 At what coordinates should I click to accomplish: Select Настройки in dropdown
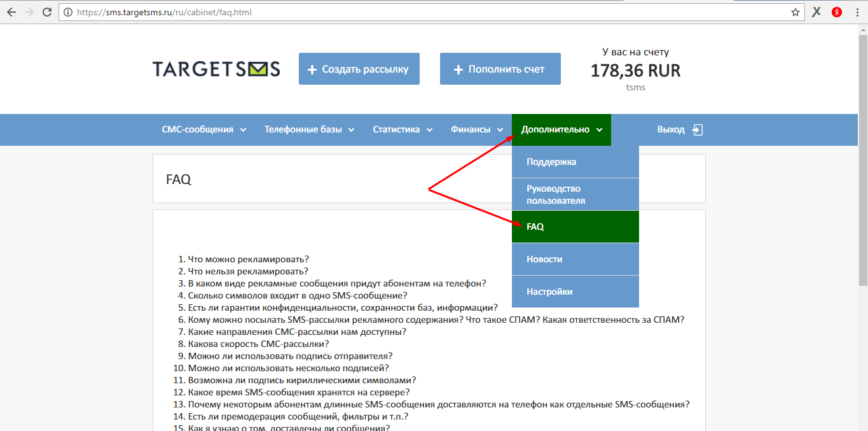575,292
